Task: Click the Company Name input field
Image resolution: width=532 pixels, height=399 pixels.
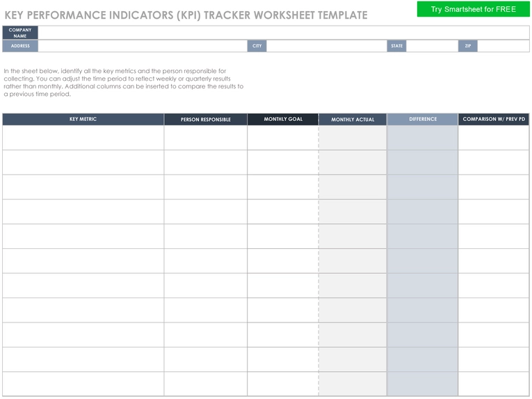Action: (x=283, y=33)
